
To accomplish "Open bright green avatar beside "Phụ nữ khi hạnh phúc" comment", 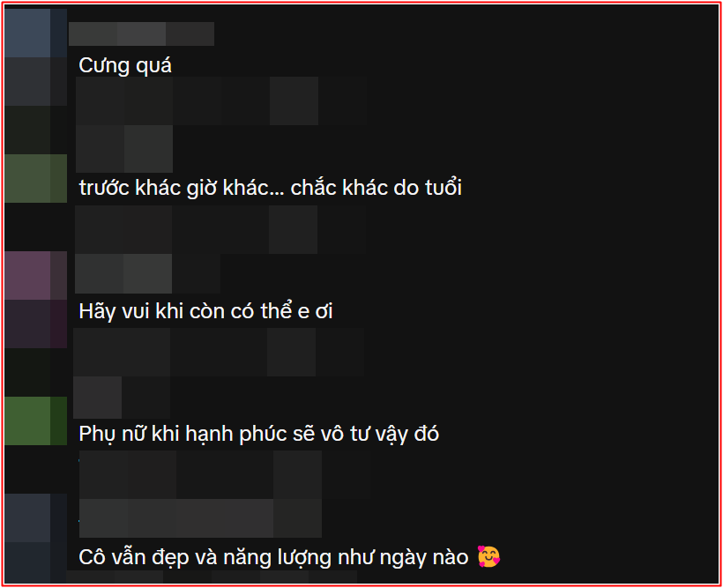I will point(35,421).
